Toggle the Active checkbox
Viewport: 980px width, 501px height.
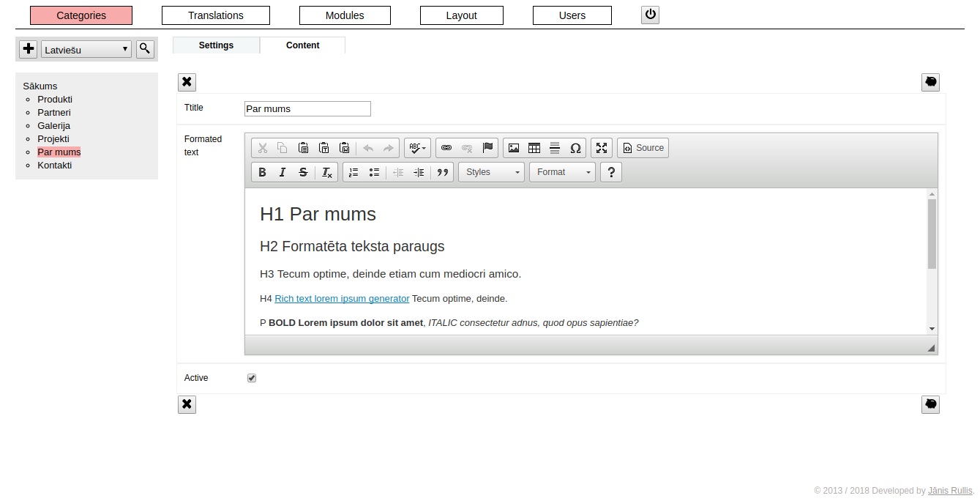(252, 378)
